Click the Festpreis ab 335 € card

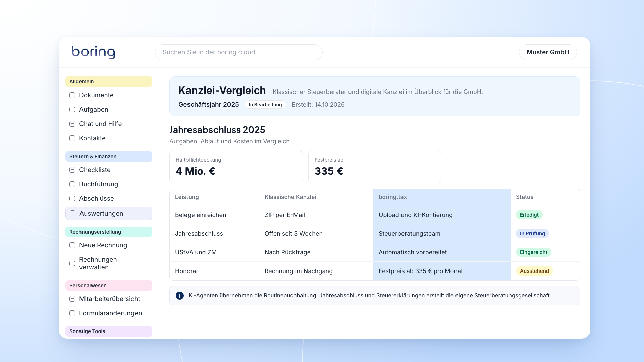375,167
